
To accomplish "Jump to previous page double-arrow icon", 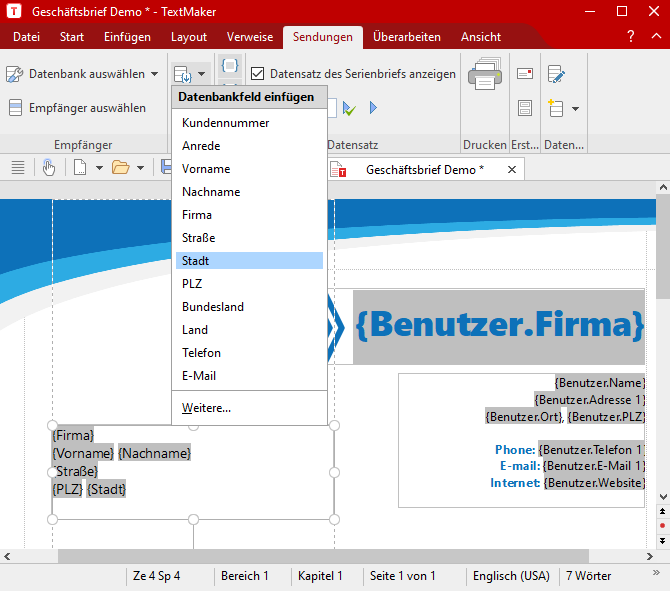I will click(x=663, y=511).
